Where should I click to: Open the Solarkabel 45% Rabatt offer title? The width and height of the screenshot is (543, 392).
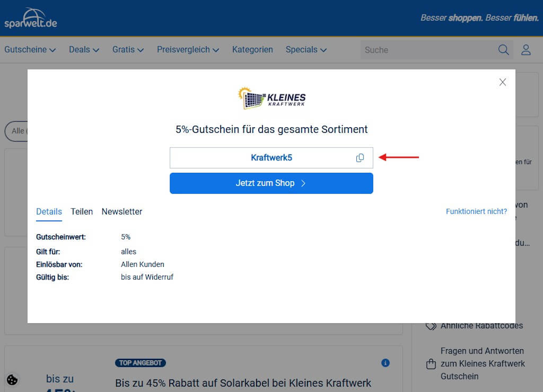coord(243,384)
